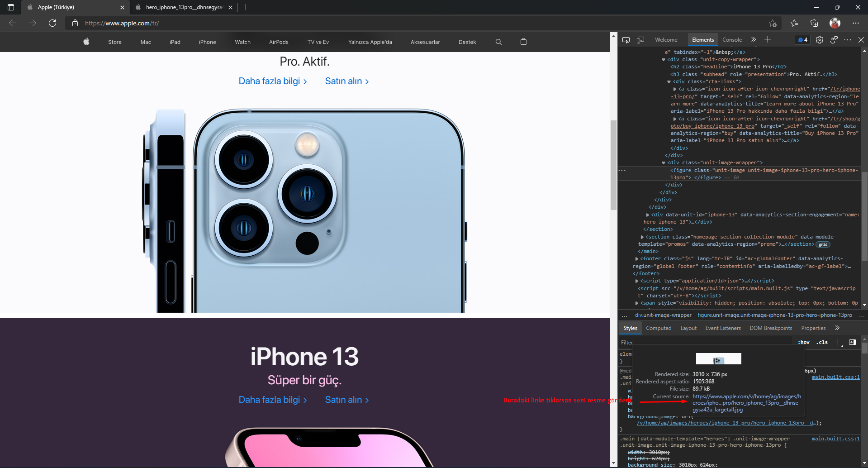Open the user profile avatar
Screen dimensions: 868x468
coord(835,23)
